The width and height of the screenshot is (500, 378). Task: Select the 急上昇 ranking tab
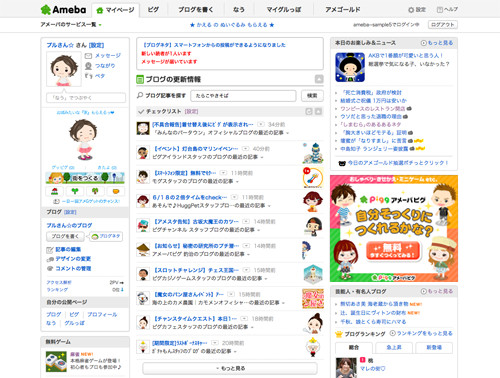tap(394, 347)
